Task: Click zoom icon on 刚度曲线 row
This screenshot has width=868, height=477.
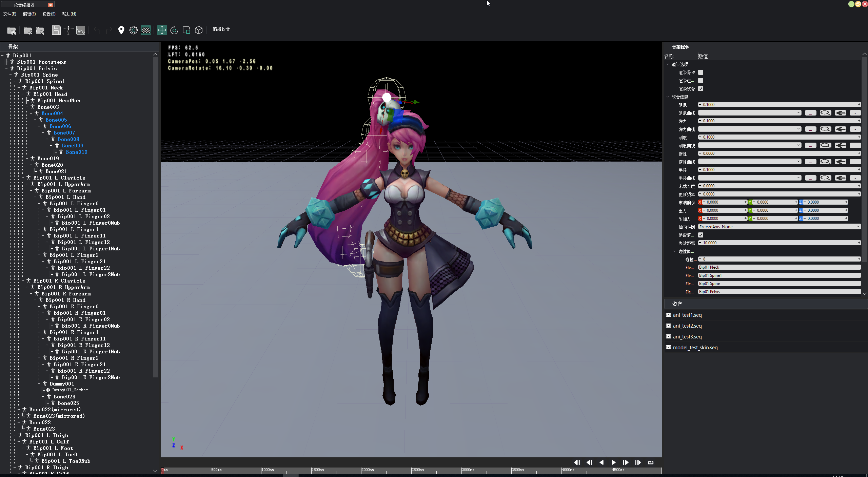Action: 825,145
